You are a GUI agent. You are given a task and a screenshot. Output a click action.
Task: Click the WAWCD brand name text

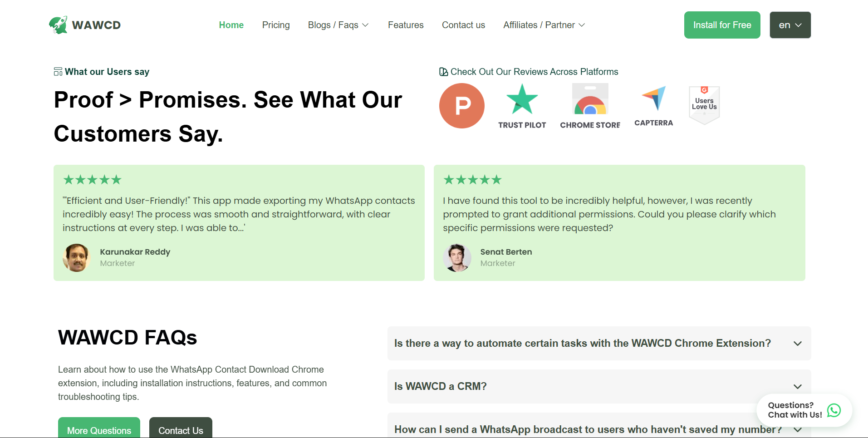pos(96,25)
